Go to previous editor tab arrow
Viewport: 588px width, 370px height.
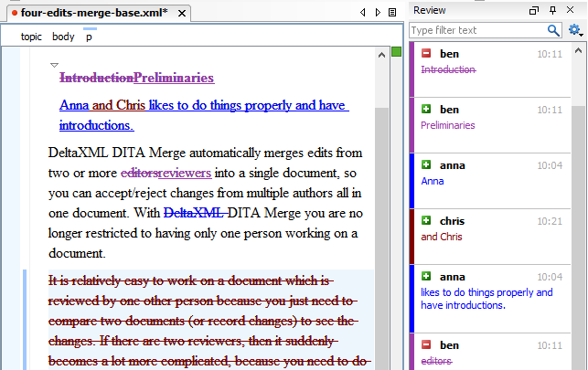click(x=363, y=13)
